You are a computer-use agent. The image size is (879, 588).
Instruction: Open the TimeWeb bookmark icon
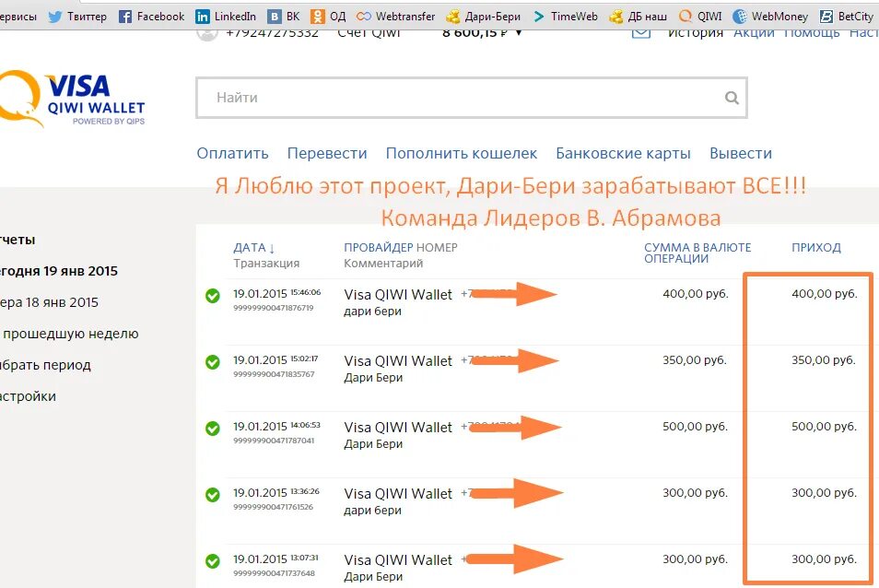click(x=539, y=17)
